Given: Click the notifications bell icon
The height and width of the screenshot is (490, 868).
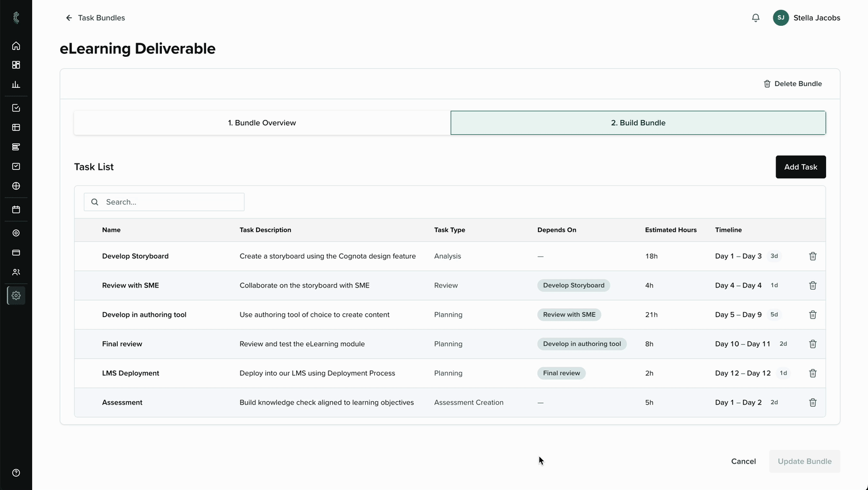Looking at the screenshot, I should 755,18.
